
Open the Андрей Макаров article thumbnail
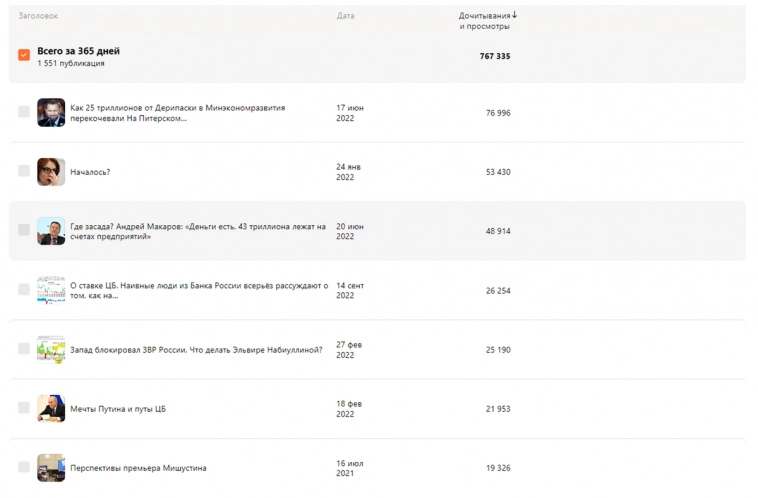[x=51, y=231]
